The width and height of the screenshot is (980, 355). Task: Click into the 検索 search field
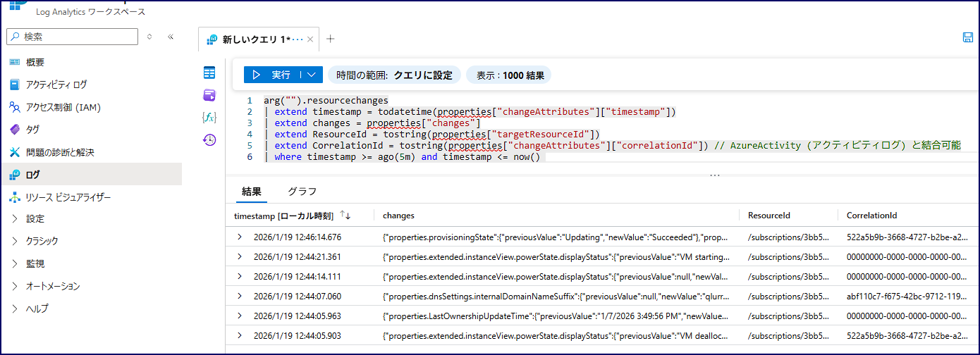(x=78, y=37)
